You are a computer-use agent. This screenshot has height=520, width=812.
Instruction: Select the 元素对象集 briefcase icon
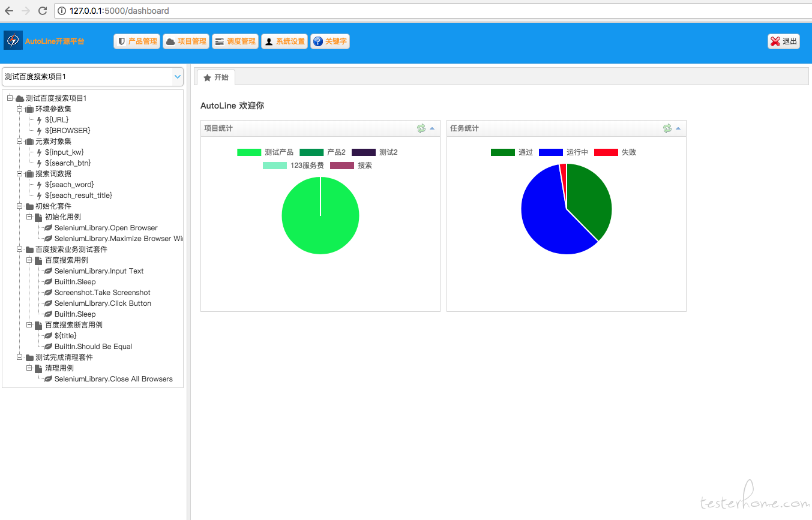point(29,142)
